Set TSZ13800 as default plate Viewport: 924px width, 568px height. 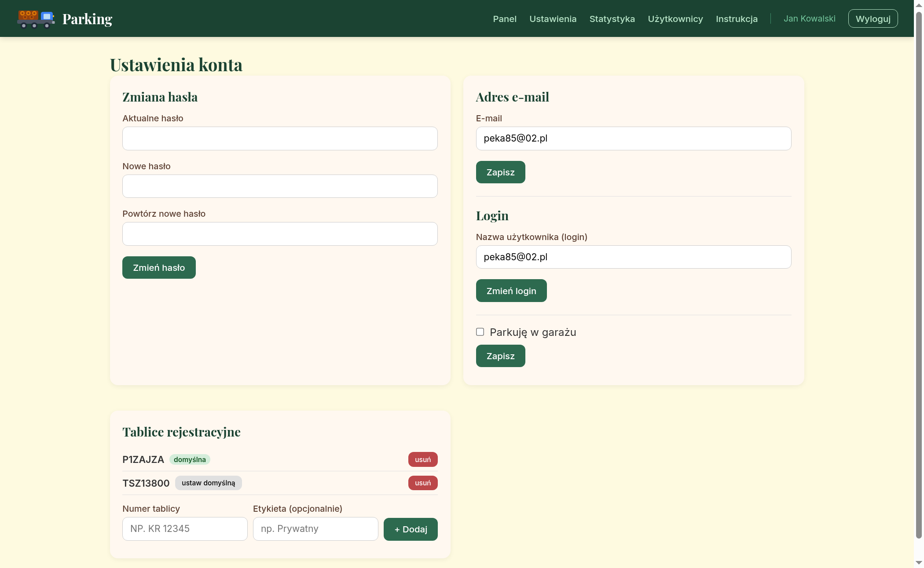pos(208,483)
